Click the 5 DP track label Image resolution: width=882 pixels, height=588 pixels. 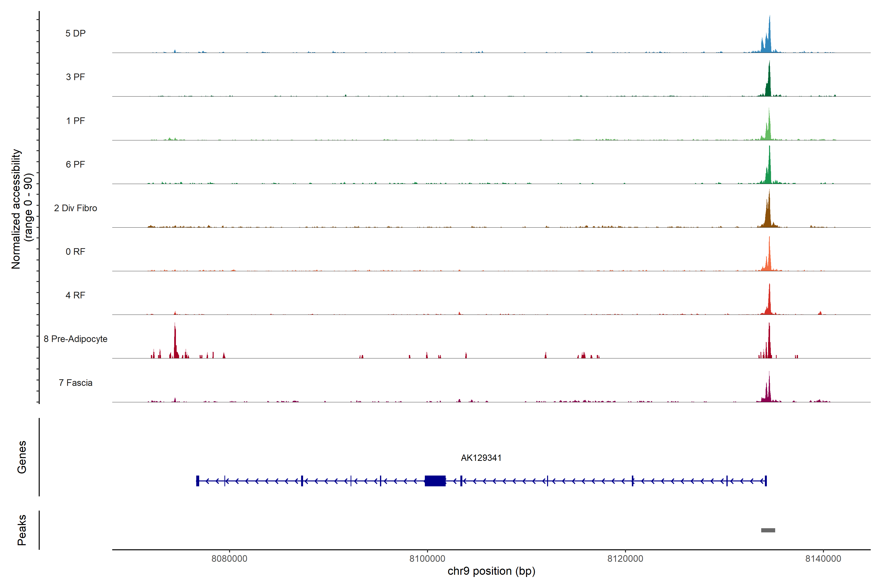tap(75, 33)
